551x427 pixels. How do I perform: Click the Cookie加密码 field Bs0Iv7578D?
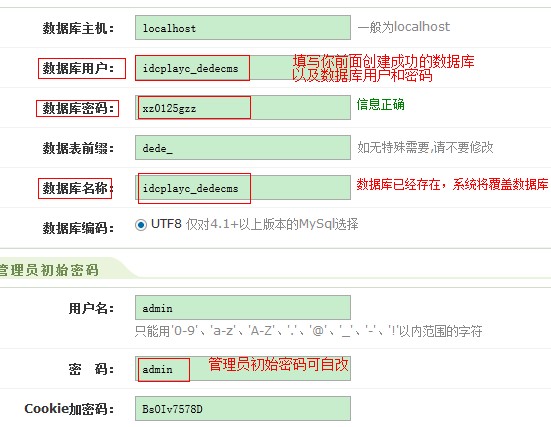click(x=243, y=408)
